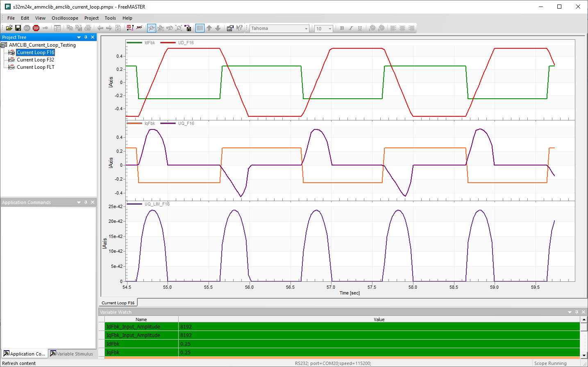Toggle italic text formatting
Viewport: 588px width, 367px height.
[350, 28]
